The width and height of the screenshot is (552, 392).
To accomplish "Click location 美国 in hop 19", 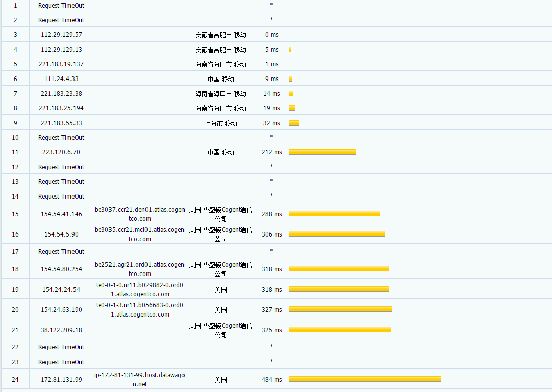I will coord(220,290).
